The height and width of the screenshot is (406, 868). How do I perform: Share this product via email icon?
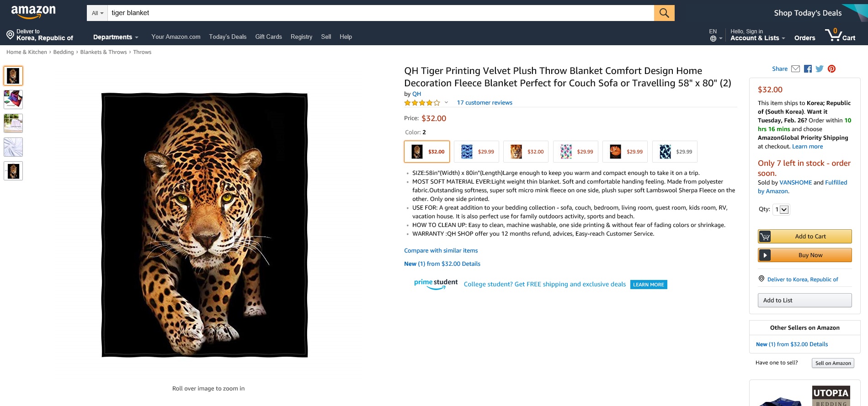click(795, 69)
